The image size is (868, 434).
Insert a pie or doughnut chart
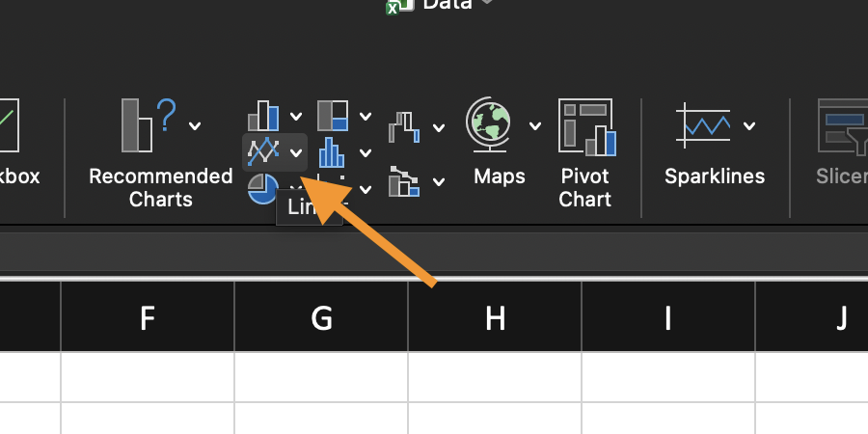[262, 187]
